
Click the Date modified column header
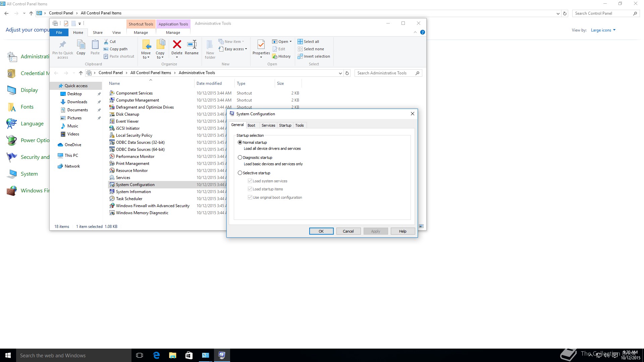214,83
